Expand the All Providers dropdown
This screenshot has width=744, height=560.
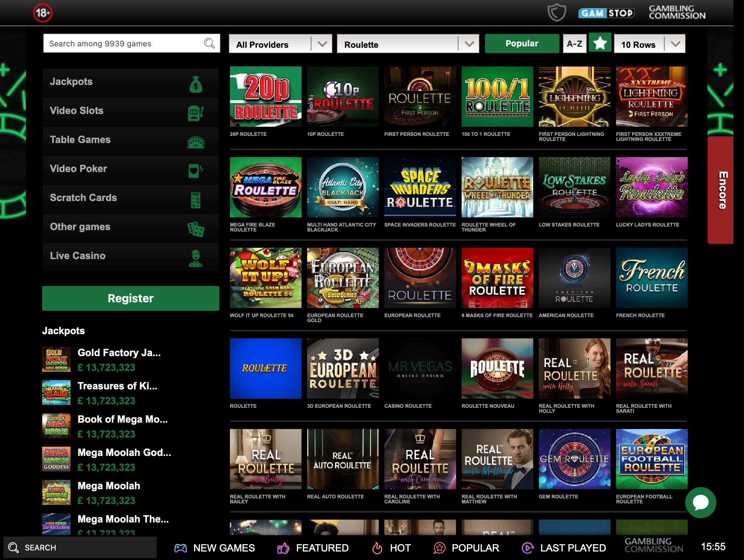(x=280, y=44)
